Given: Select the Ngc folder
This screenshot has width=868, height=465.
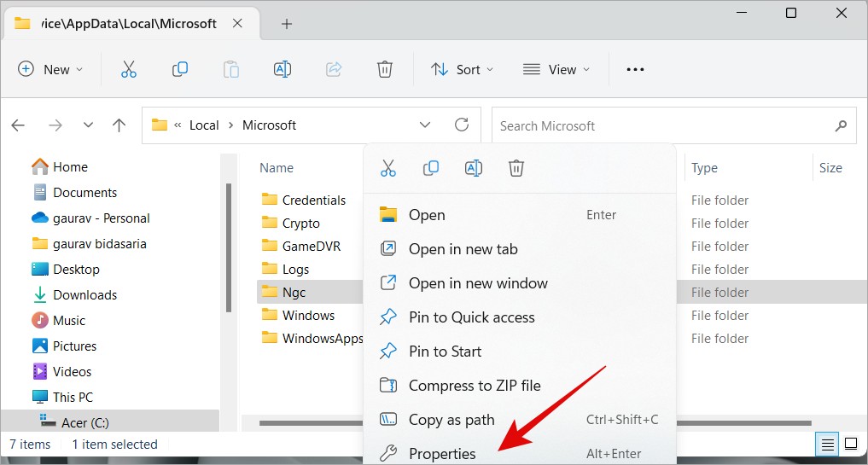Looking at the screenshot, I should [x=283, y=293].
